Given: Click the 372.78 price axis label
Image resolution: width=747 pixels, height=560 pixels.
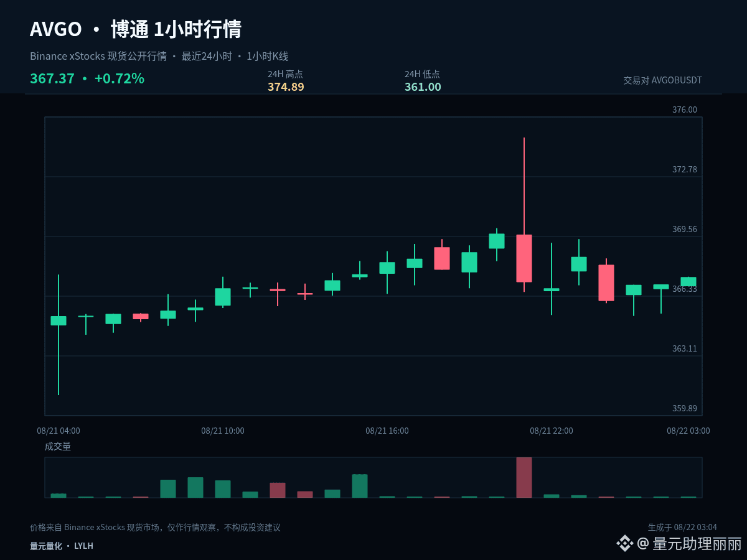Looking at the screenshot, I should click(x=685, y=169).
